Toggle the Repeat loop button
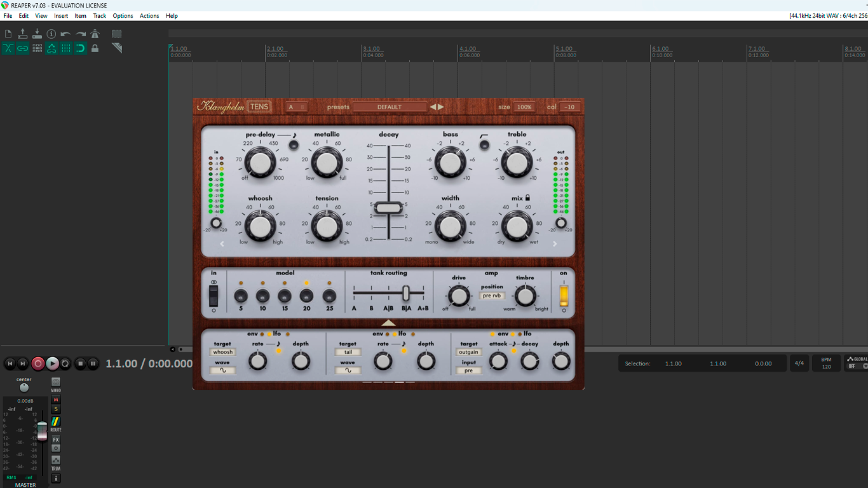The height and width of the screenshot is (488, 868). pos(65,363)
